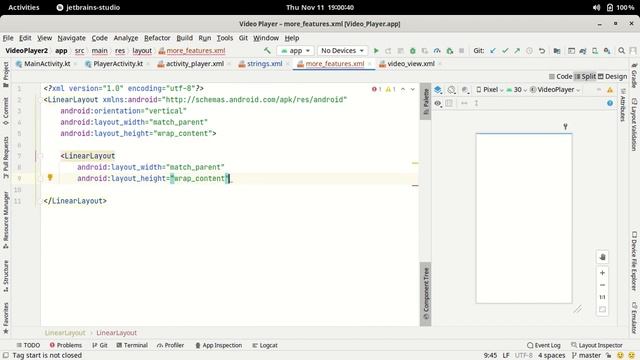
Task: Switch editor to Code view mode
Action: tap(560, 76)
